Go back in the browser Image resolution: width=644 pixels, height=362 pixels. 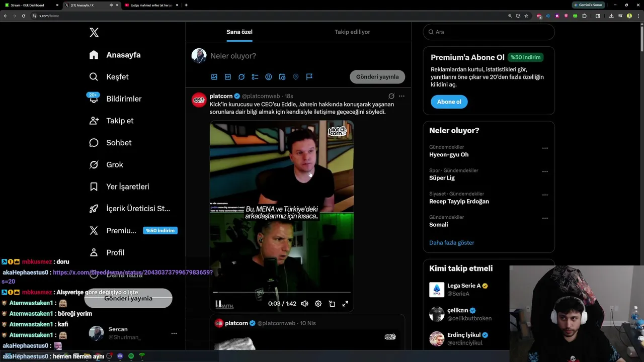(x=6, y=16)
